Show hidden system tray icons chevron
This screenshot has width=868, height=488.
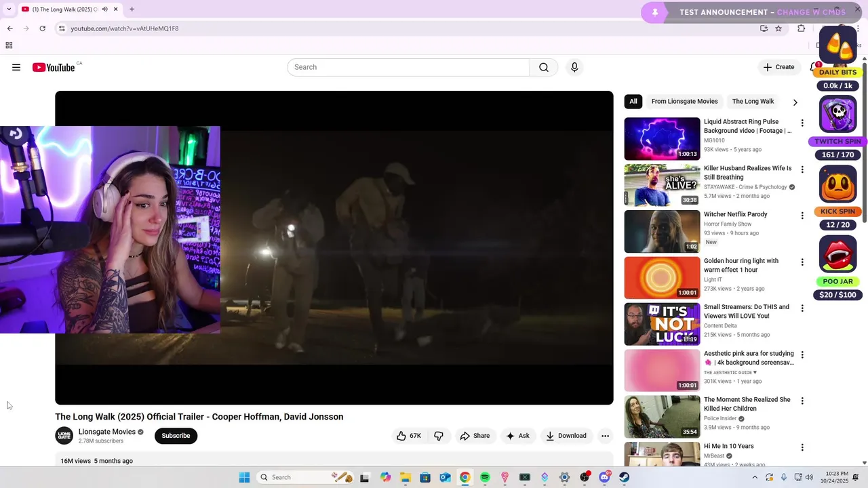(755, 477)
